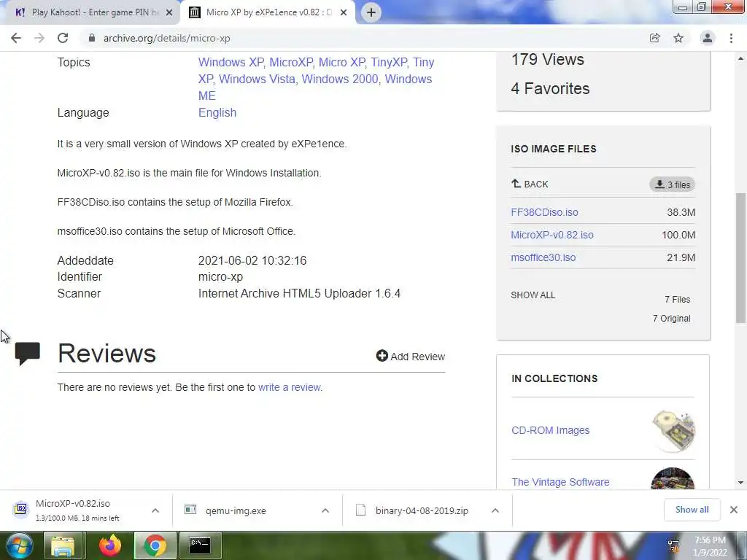This screenshot has height=560, width=747.
Task: Click the 4 Favorites stat
Action: [550, 88]
